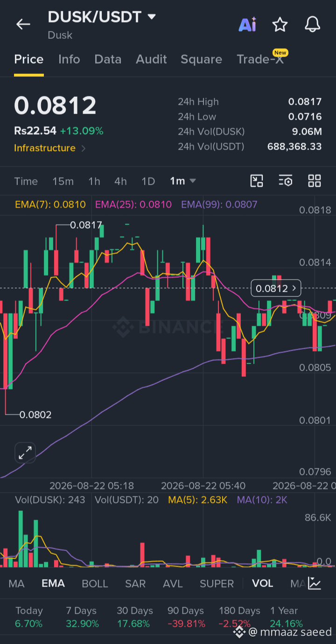Open the chart drawing tools icon
This screenshot has width=336, height=644.
click(x=257, y=181)
